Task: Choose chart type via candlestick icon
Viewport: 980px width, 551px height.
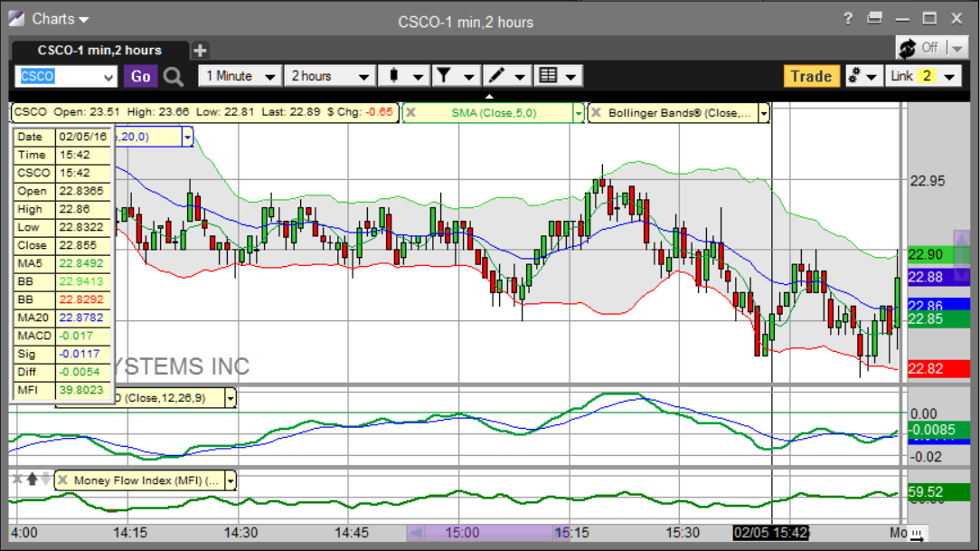Action: tap(404, 76)
